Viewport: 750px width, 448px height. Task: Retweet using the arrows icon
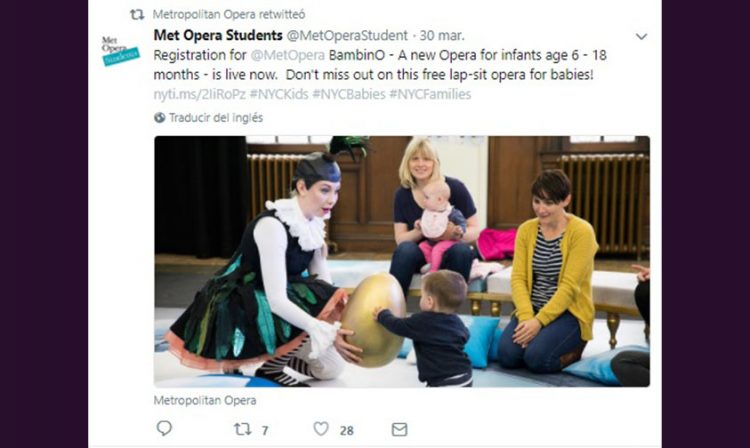(243, 429)
